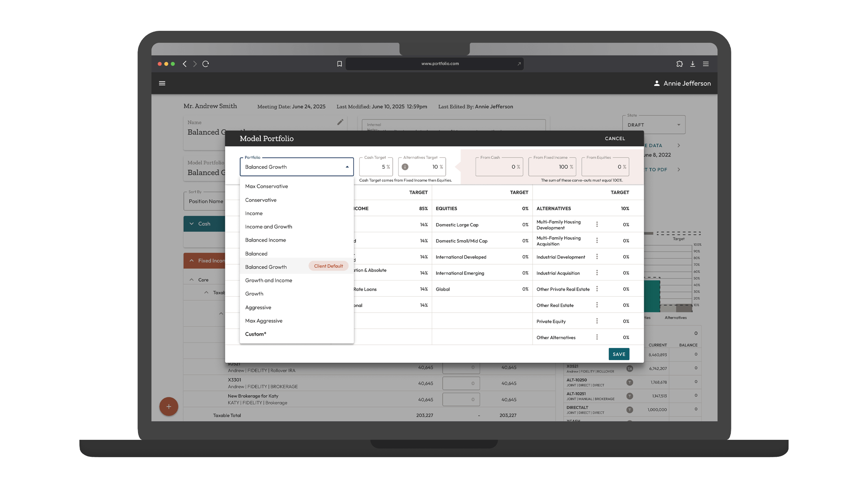Select the Custom* portfolio option
This screenshot has height=488, width=868.
tap(256, 334)
